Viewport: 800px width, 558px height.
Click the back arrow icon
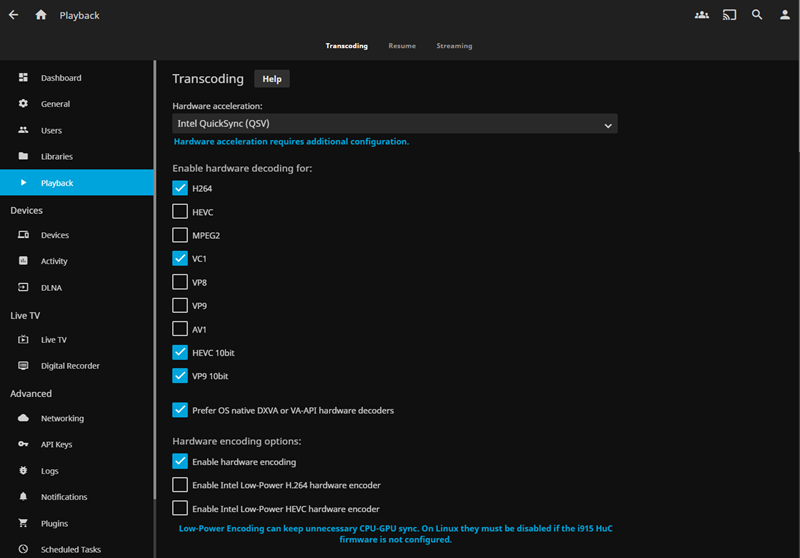14,15
